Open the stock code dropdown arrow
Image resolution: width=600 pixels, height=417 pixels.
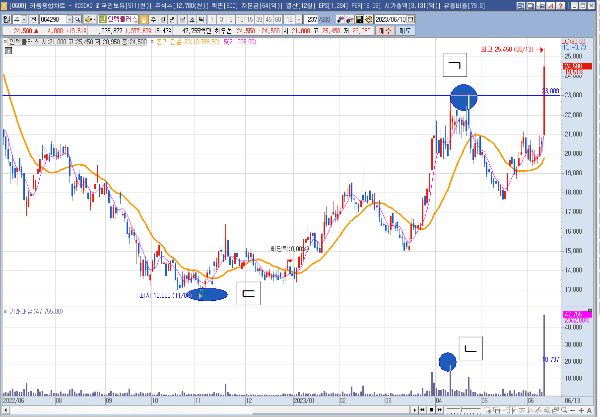[x=70, y=19]
